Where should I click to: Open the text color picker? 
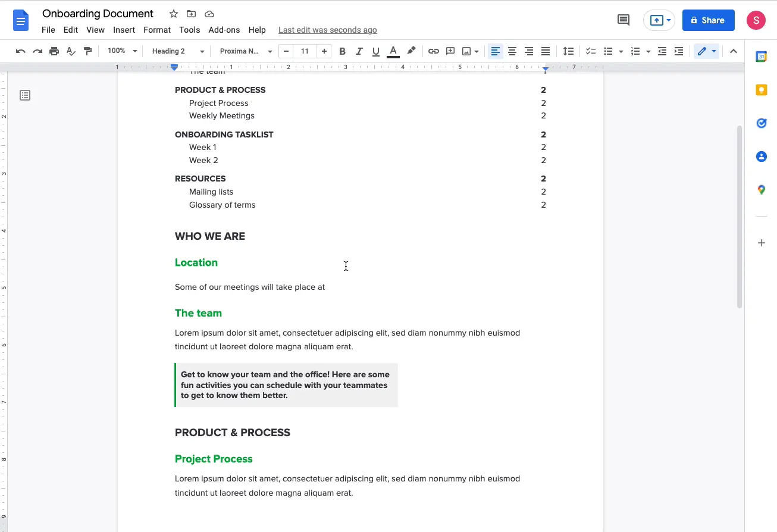(393, 51)
